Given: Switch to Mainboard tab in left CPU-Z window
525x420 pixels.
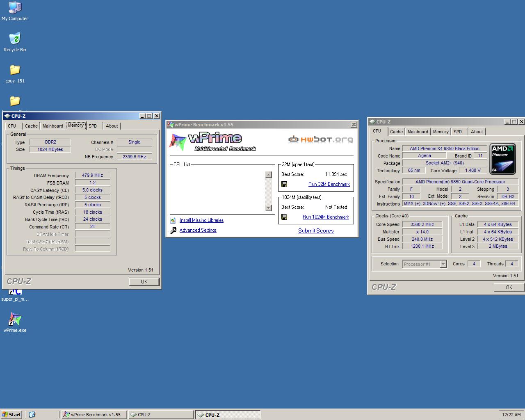Looking at the screenshot, I should point(53,126).
